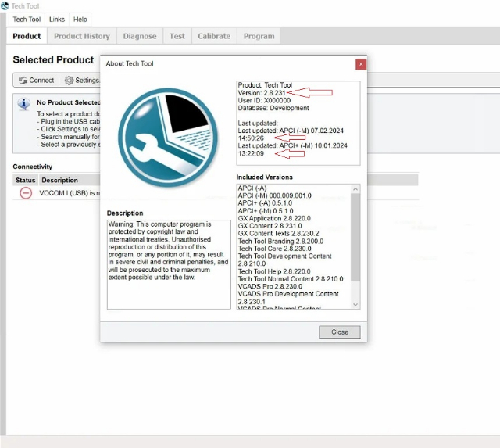This screenshot has width=500, height=448.
Task: Click the Close button in About dialog
Action: (340, 332)
